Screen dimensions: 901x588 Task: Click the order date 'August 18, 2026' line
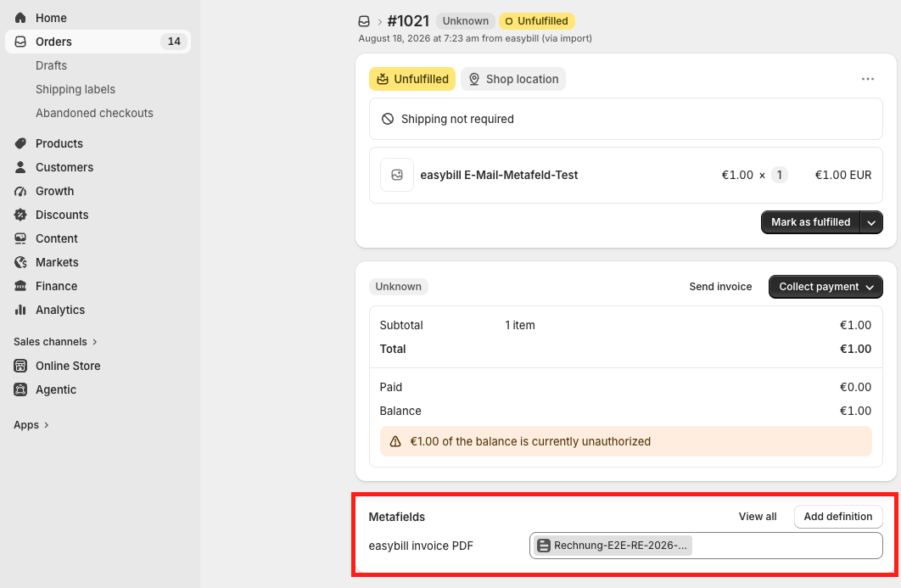click(x=475, y=38)
